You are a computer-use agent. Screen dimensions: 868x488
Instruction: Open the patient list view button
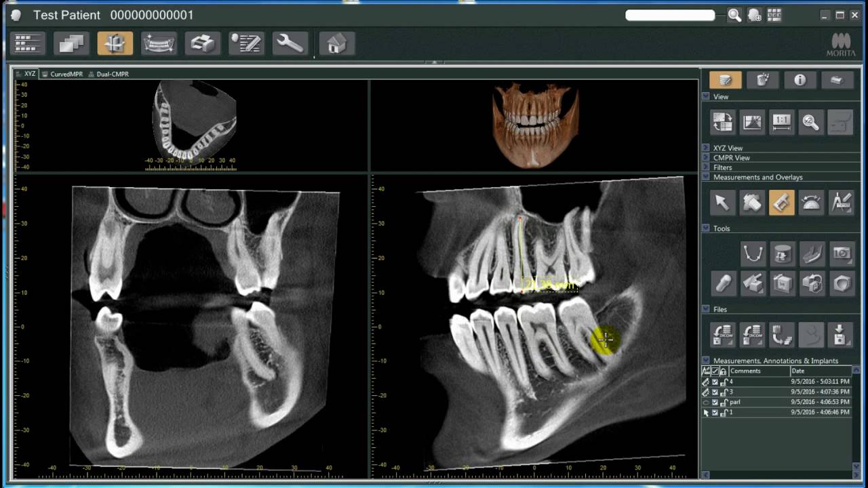(28, 43)
